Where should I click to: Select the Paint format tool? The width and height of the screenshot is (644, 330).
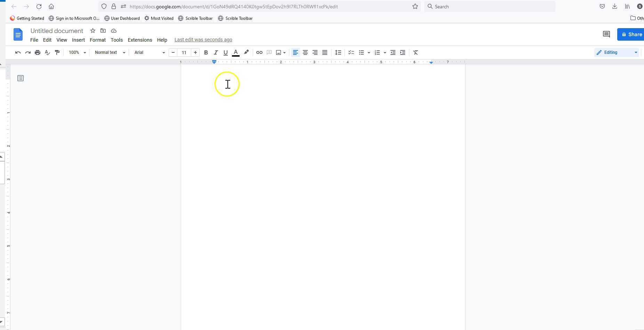coord(57,52)
